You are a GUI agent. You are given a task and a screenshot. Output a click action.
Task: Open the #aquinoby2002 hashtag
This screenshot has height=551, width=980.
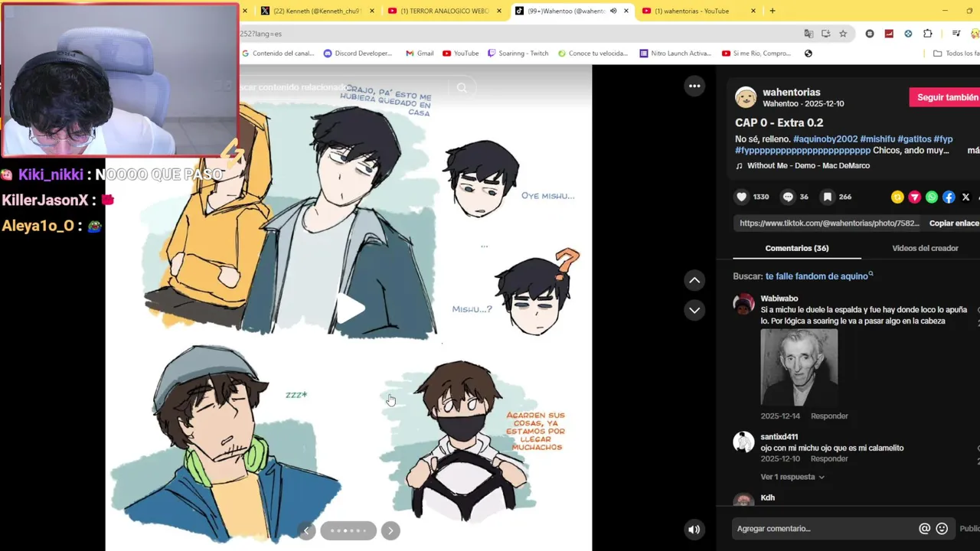click(x=825, y=139)
